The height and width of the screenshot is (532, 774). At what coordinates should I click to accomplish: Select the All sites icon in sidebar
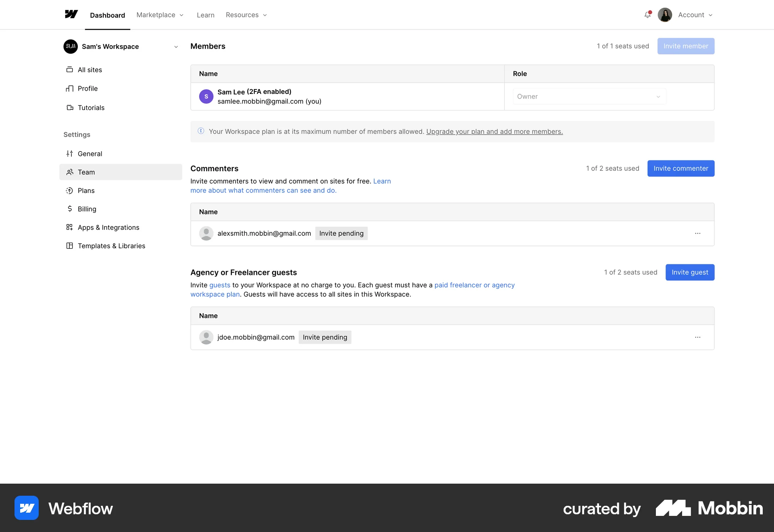pyautogui.click(x=69, y=69)
